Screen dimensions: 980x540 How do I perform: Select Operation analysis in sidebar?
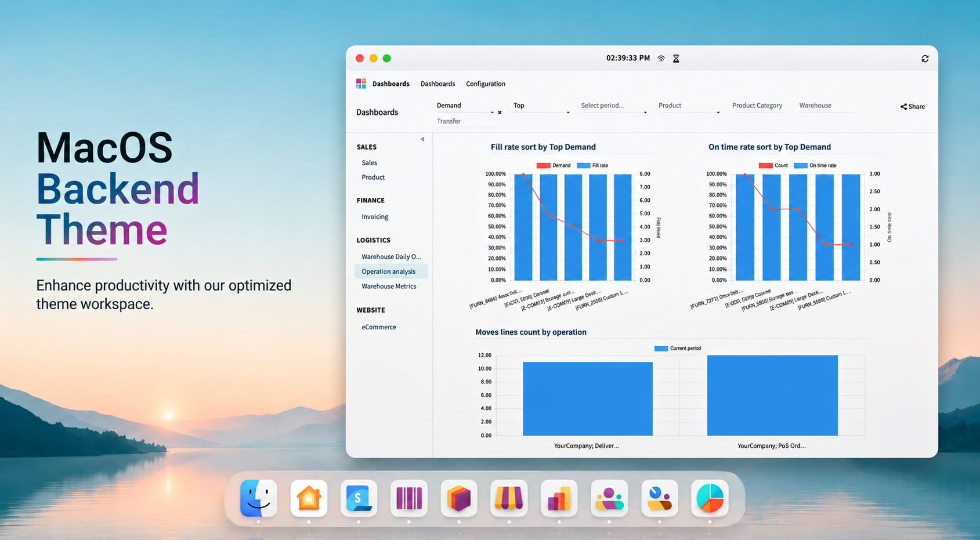pyautogui.click(x=391, y=271)
